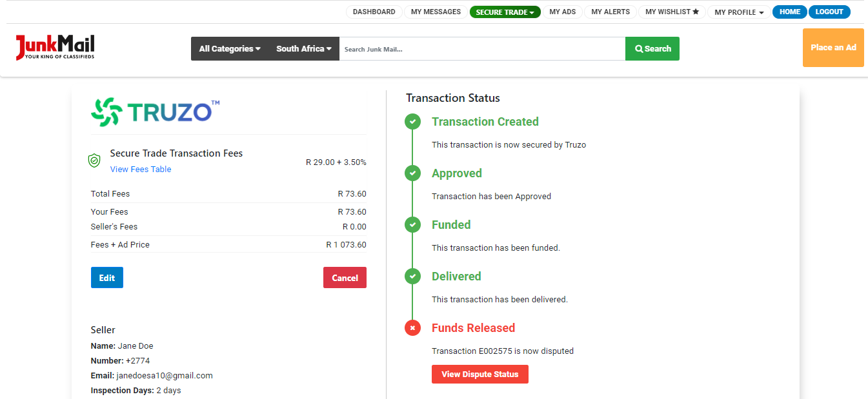Click the Delivered status checkmark icon
Screen dimensions: 868x399
point(412,276)
